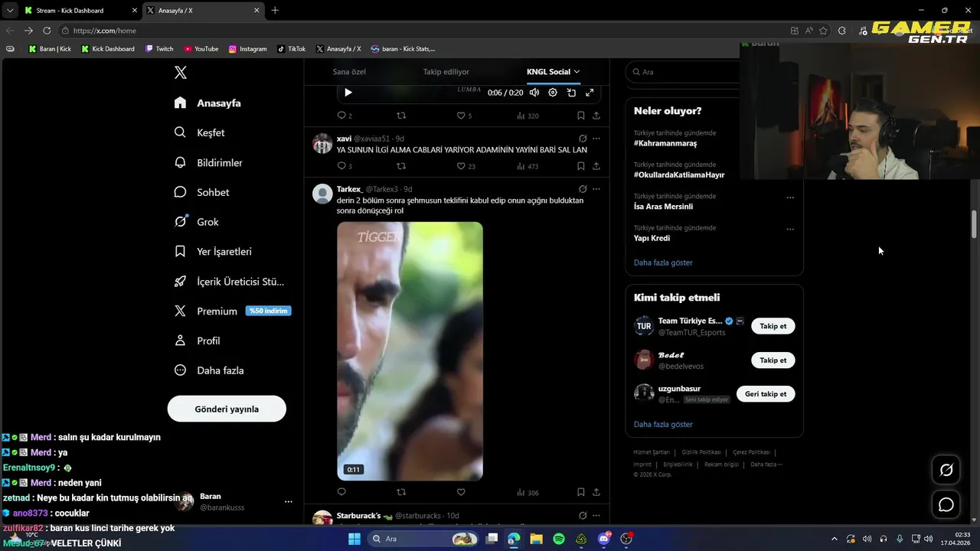Play Tarkex_ video thumbnail

(410, 351)
